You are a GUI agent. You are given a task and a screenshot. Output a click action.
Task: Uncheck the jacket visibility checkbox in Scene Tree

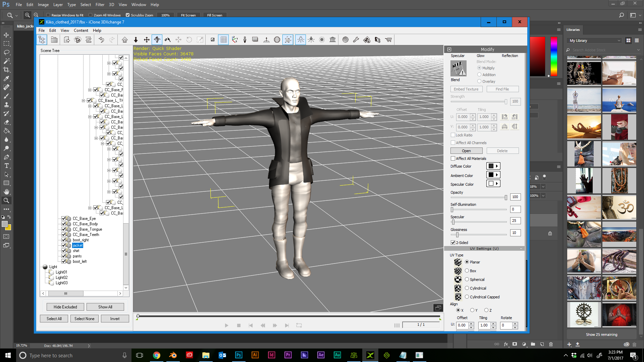coord(63,245)
